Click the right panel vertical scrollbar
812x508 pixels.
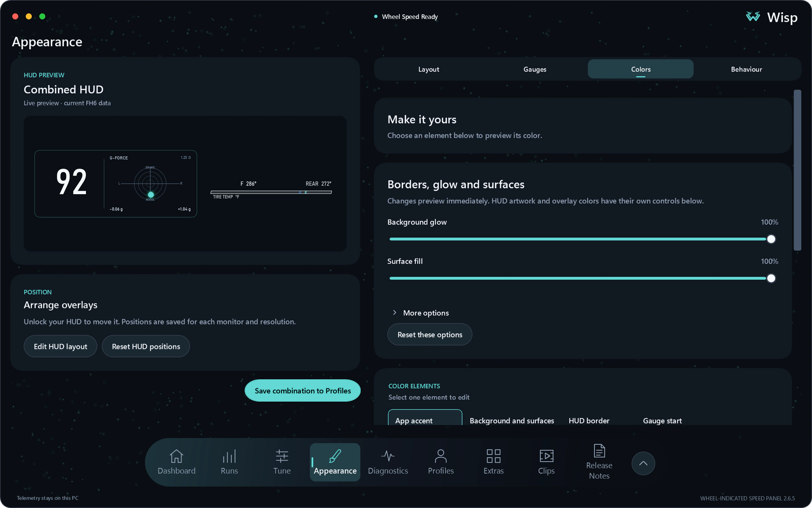tap(797, 170)
